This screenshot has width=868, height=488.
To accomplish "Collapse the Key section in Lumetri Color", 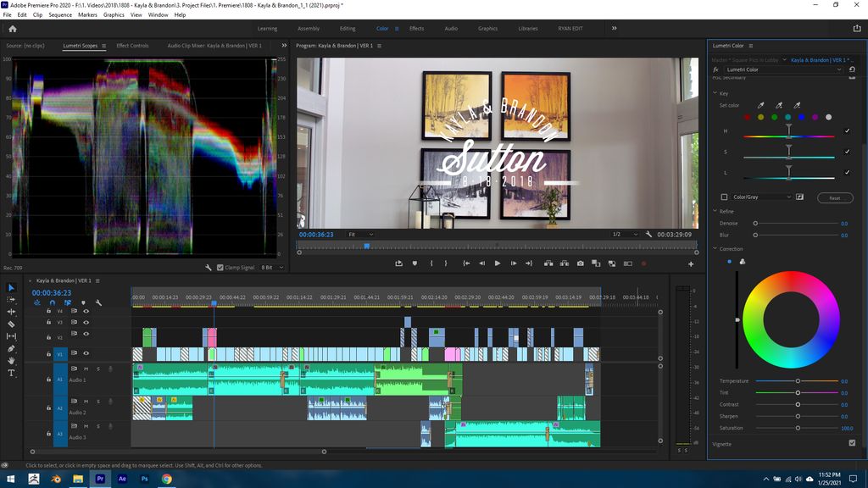I will pyautogui.click(x=715, y=95).
